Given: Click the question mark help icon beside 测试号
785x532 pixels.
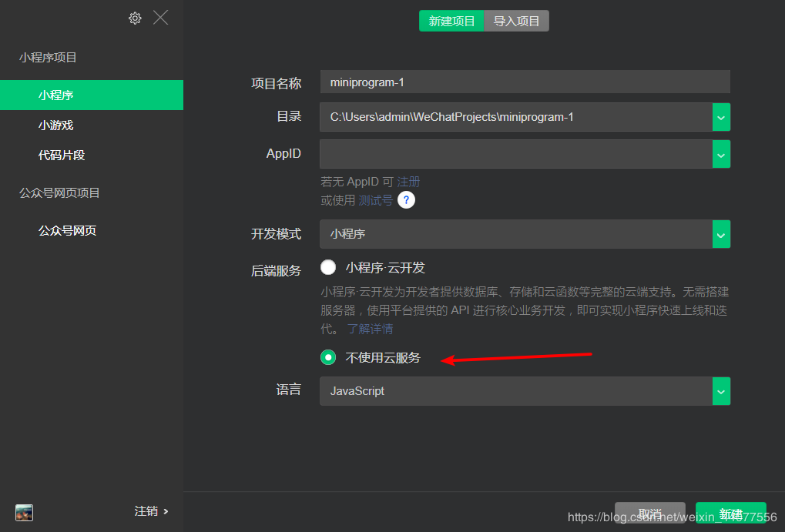Looking at the screenshot, I should click(406, 200).
